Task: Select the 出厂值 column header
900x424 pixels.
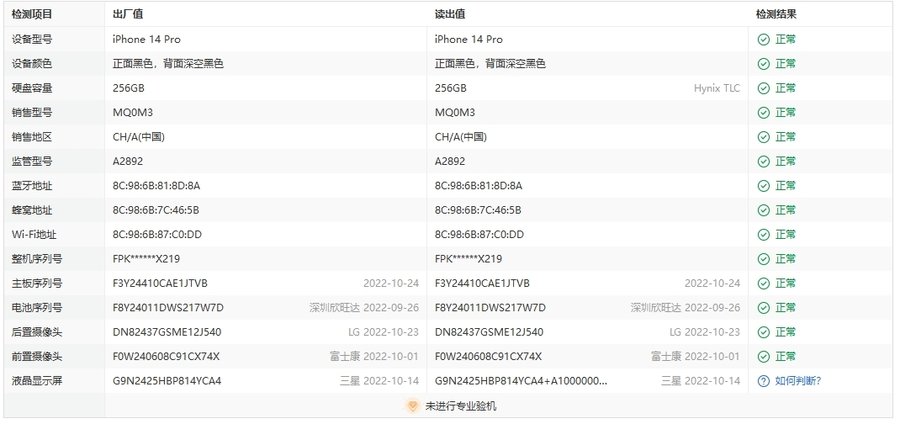Action: pos(127,15)
